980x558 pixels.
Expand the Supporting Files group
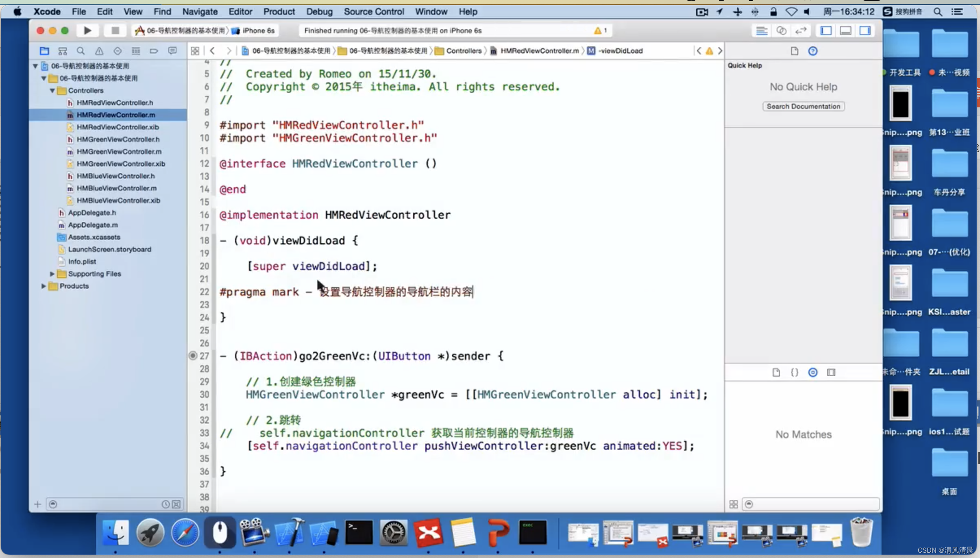click(x=52, y=274)
